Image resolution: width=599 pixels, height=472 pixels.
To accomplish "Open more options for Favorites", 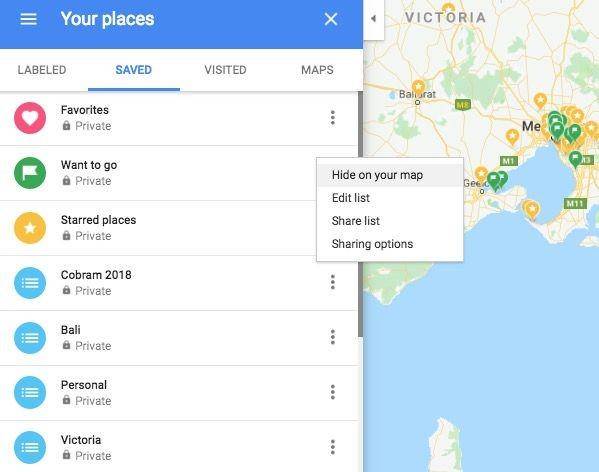I will 333,118.
